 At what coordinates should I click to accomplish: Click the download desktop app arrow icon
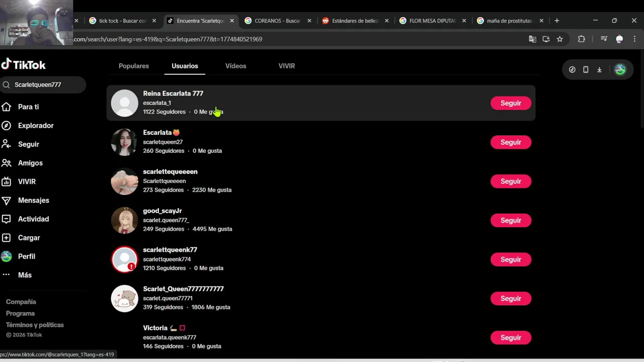(599, 70)
